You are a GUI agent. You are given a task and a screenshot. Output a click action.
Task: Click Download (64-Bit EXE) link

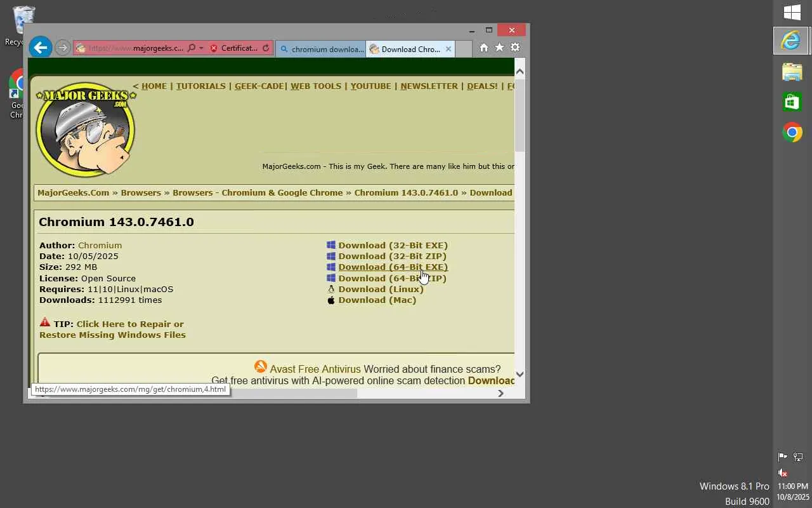point(393,267)
